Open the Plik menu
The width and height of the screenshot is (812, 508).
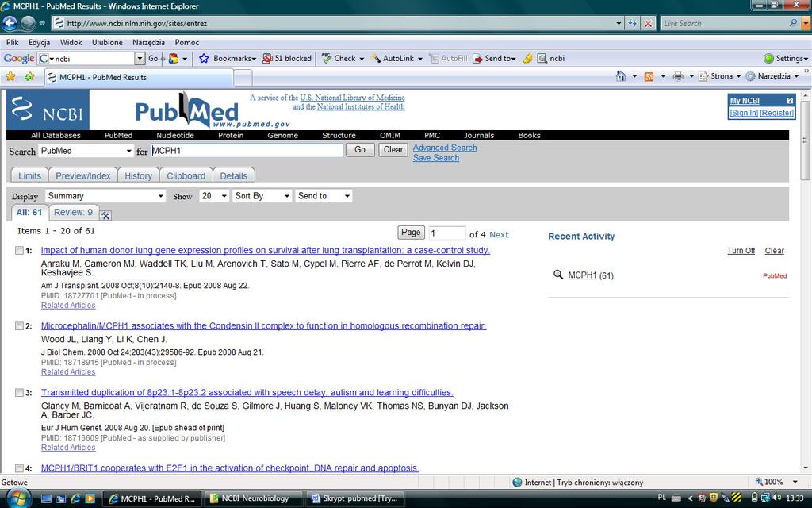tap(13, 43)
